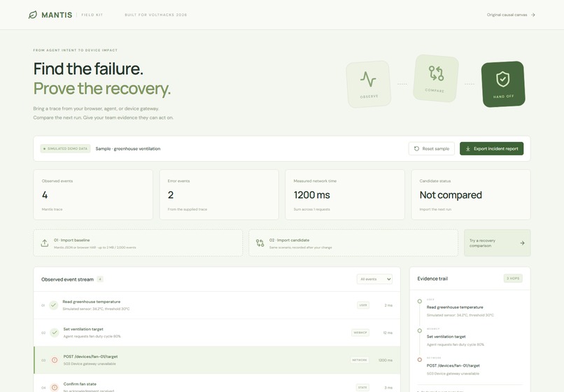Select the Read greenhouse temperature event row
Viewport: 564px width, 392px height.
217,305
